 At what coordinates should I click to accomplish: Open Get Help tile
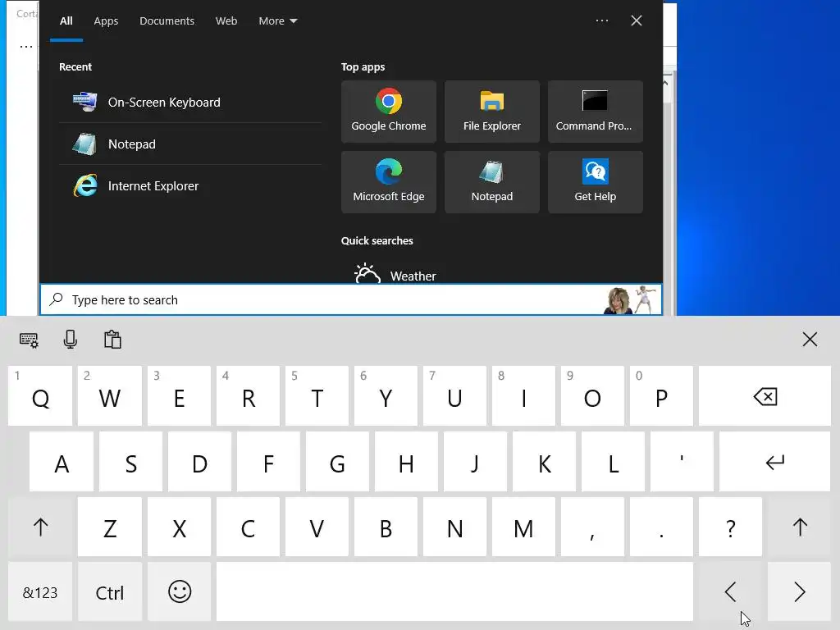coord(596,182)
